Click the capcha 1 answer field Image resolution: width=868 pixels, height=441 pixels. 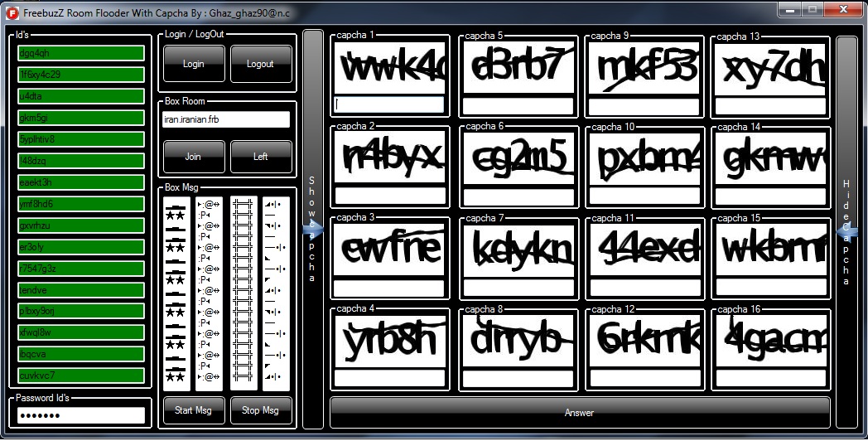tap(390, 104)
